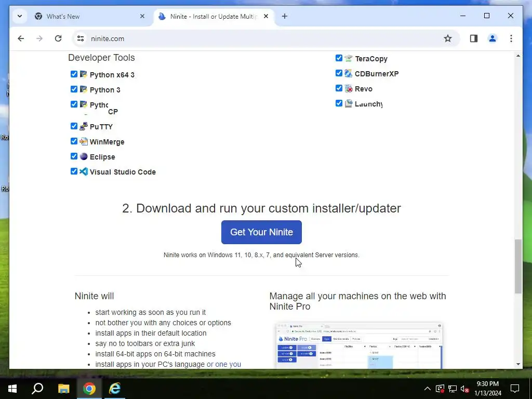Open the Chrome profile menu

click(493, 38)
